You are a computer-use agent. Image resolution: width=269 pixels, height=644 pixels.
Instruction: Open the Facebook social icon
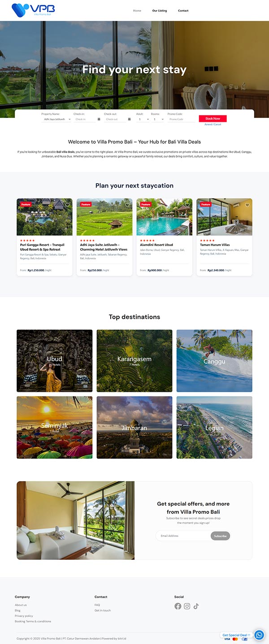(x=178, y=606)
